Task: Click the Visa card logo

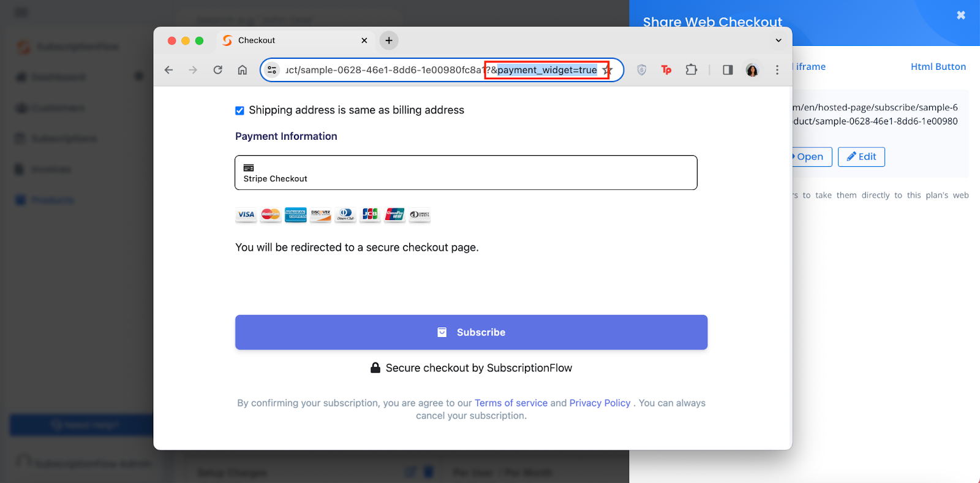Action: [x=246, y=215]
